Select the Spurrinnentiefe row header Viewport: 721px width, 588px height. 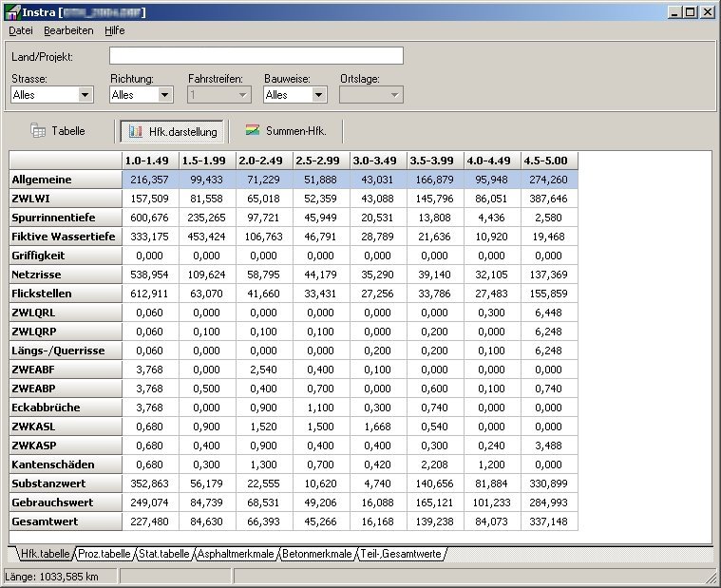(x=66, y=218)
